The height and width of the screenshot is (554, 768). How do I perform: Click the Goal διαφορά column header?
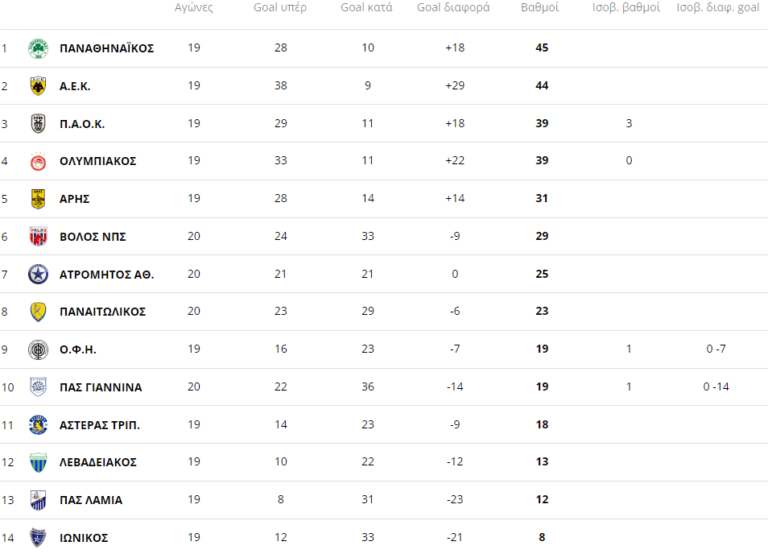click(453, 8)
